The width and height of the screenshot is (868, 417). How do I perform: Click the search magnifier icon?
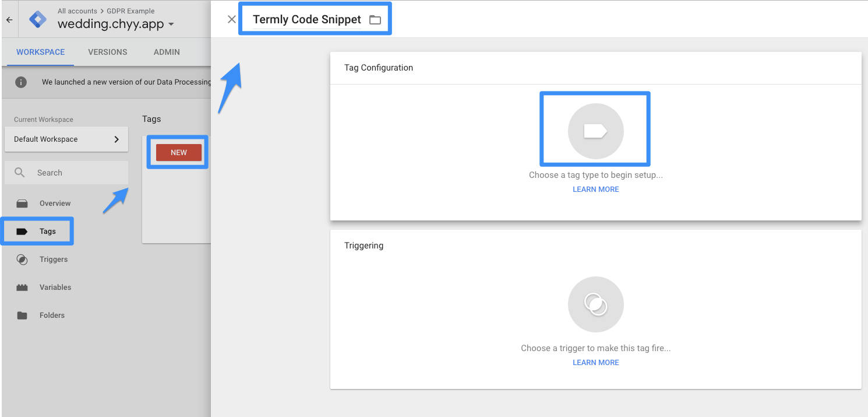pos(20,173)
